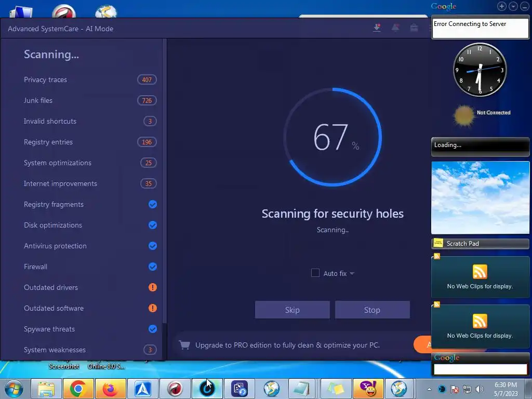Select the System weaknesses row label
Image resolution: width=532 pixels, height=399 pixels.
click(55, 350)
